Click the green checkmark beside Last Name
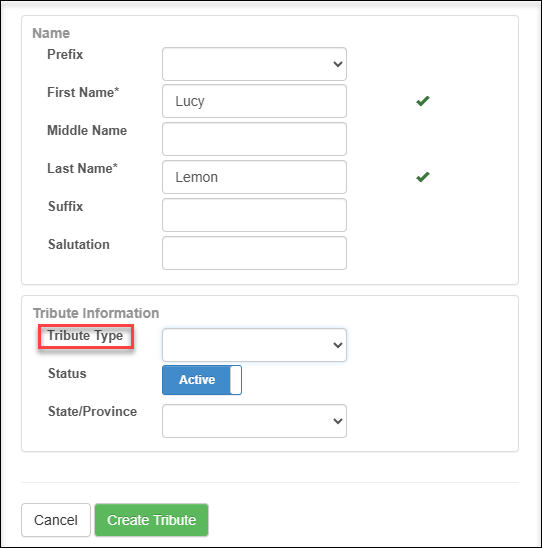This screenshot has width=542, height=548. (422, 177)
